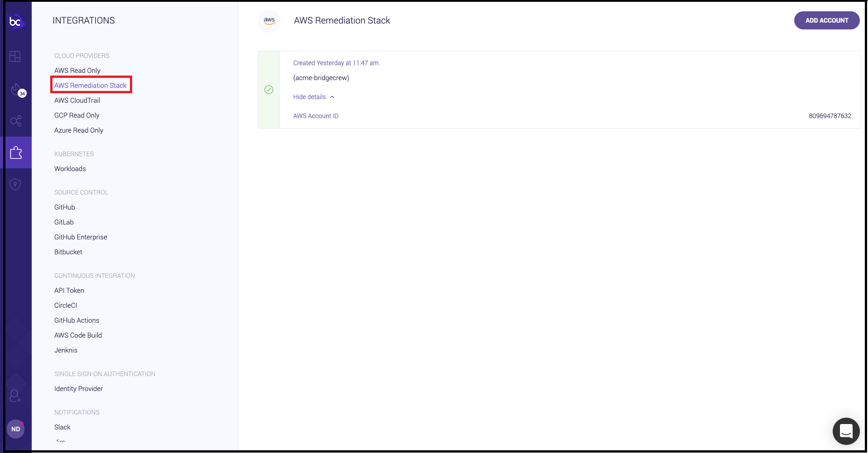Image resolution: width=868 pixels, height=453 pixels.
Task: Click the green check status icon
Action: (x=269, y=90)
